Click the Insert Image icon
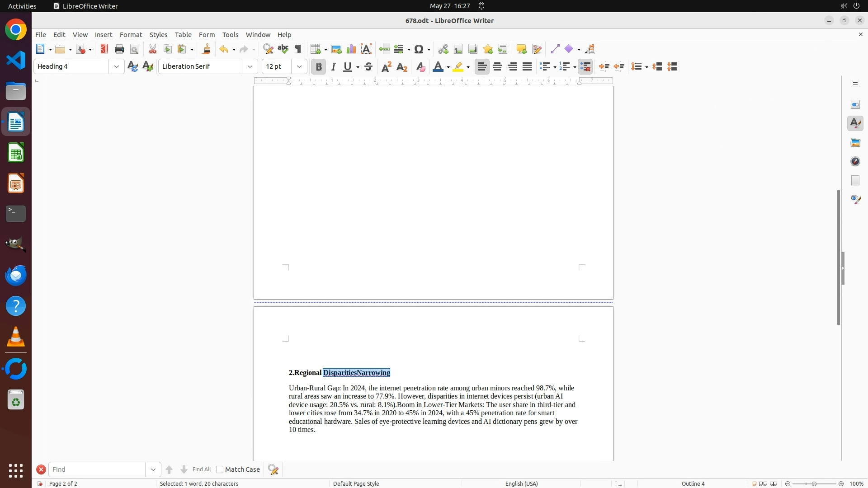 336,49
